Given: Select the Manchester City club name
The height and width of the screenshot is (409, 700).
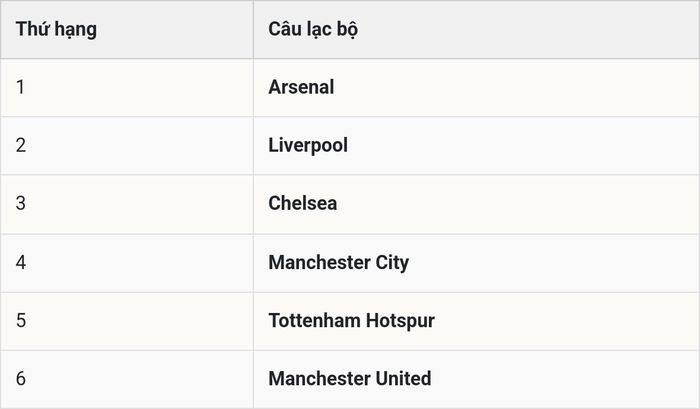Looking at the screenshot, I should (338, 263).
